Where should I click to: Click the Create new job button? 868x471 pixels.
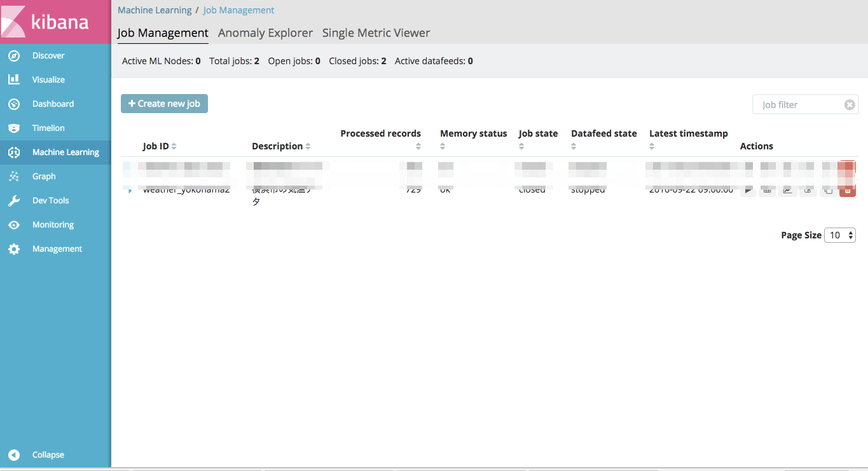[x=164, y=104]
